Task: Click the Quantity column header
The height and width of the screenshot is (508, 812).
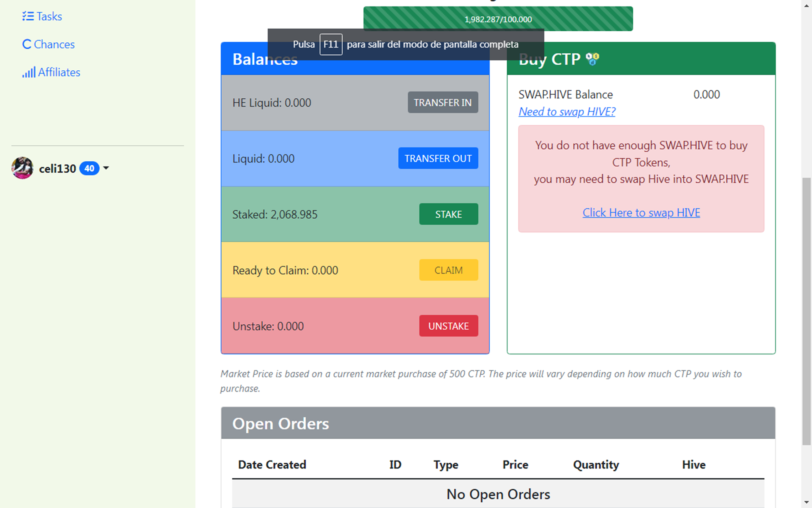Action: click(x=596, y=465)
